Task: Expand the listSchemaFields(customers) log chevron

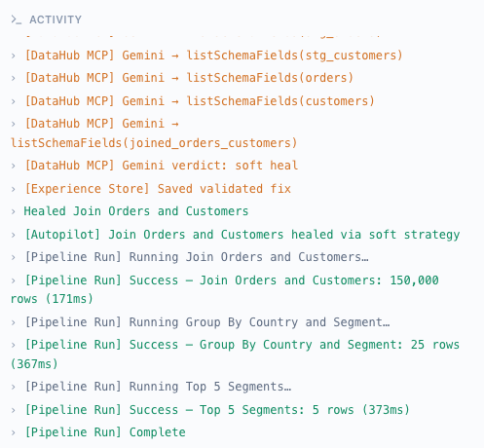Action: [14, 101]
